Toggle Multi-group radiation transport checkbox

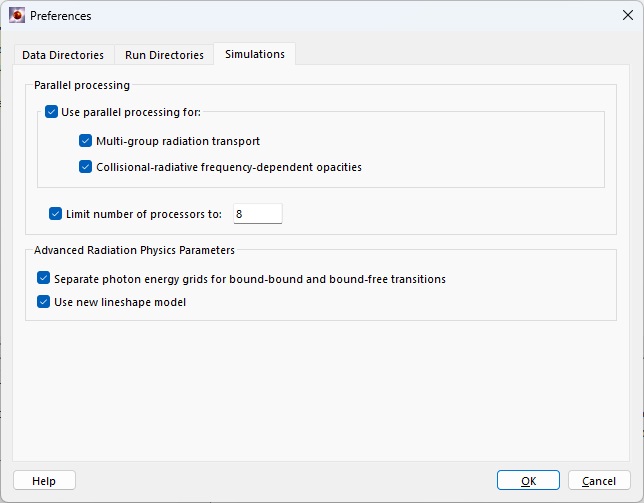click(86, 141)
